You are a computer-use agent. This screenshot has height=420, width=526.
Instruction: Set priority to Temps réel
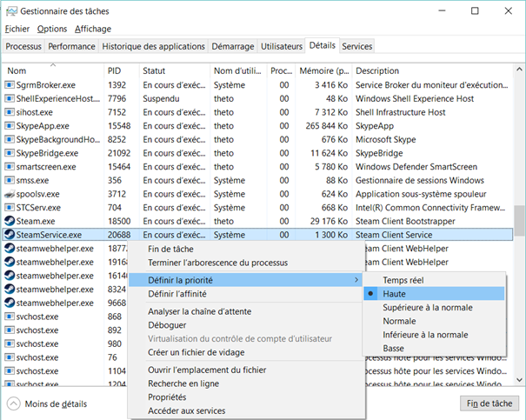(435, 280)
